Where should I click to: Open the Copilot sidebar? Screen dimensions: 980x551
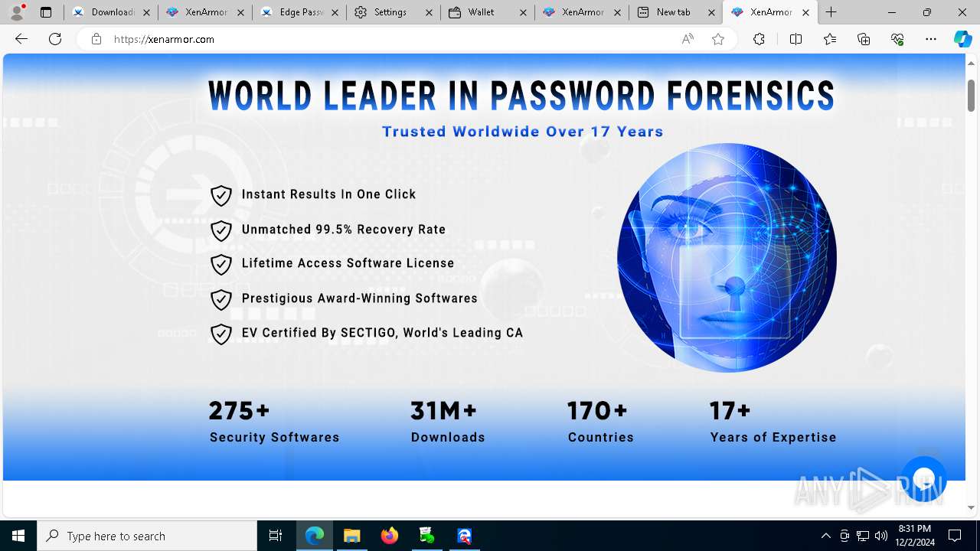point(962,39)
